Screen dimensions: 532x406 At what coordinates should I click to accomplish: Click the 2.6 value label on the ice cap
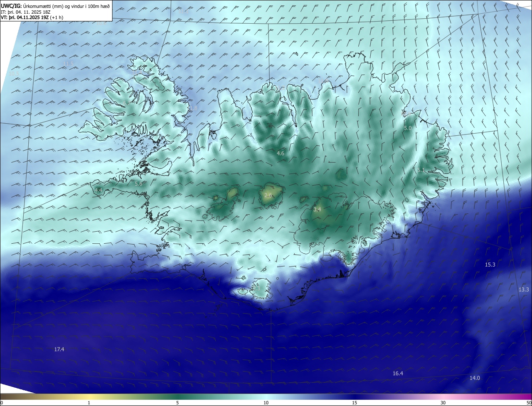[268, 195]
